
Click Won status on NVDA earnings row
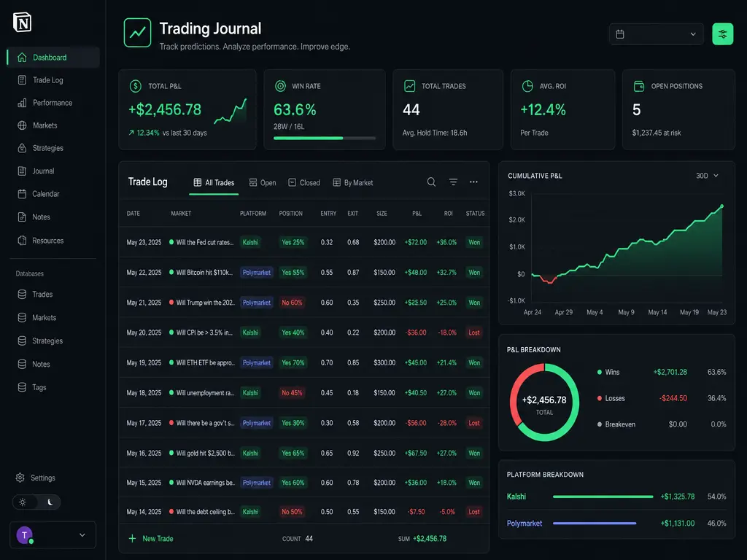click(x=474, y=483)
